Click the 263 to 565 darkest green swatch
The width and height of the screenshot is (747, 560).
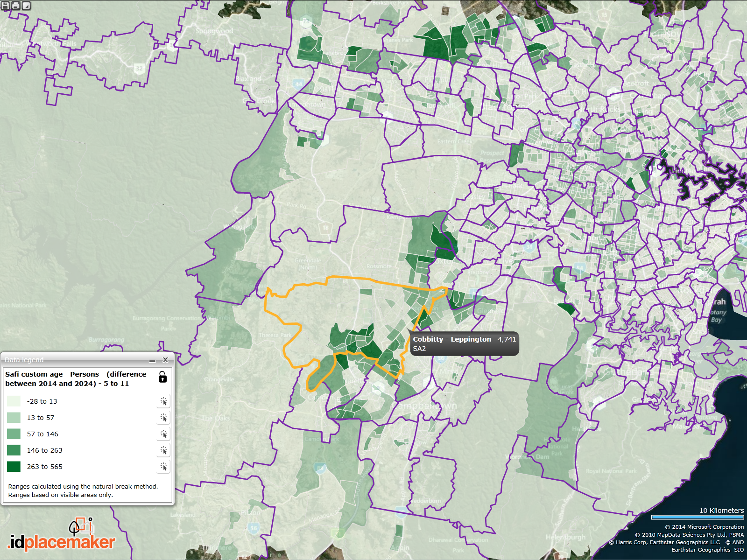14,467
